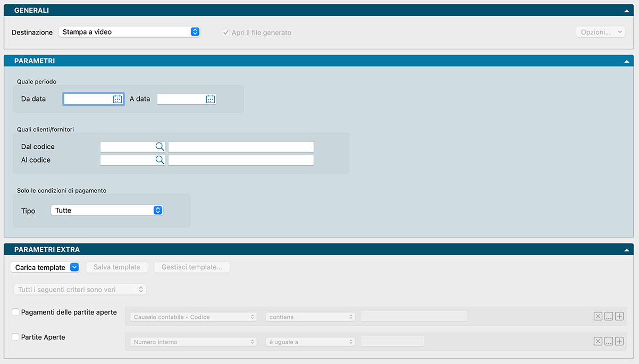Click the search magnifier for Dal codice
Viewport: 639px width, 364px height.
pos(159,147)
